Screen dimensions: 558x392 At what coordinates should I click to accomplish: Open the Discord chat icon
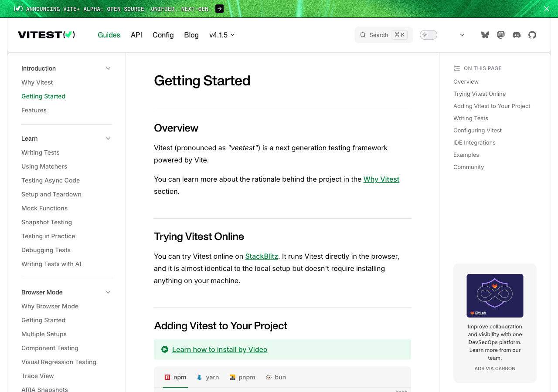click(517, 35)
